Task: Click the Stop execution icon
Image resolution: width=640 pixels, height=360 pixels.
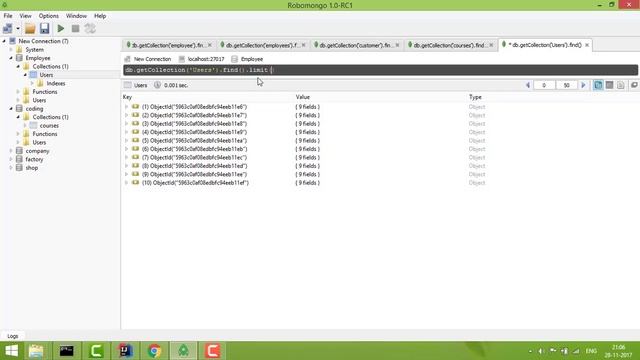Action: [76, 29]
